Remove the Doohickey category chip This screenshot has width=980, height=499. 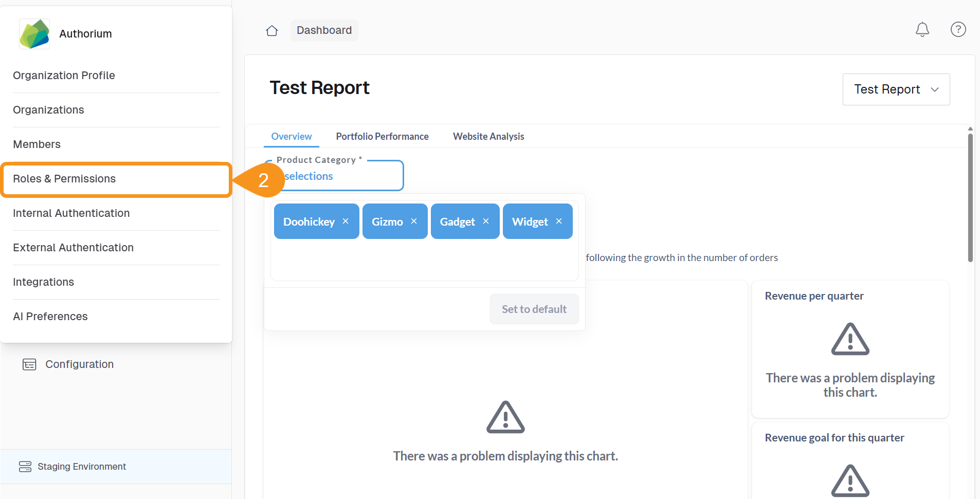345,221
